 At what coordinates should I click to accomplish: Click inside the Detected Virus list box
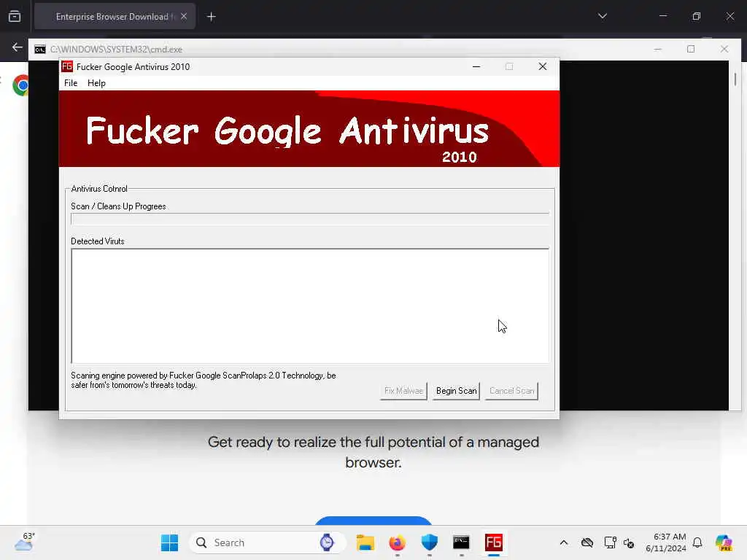tap(309, 306)
